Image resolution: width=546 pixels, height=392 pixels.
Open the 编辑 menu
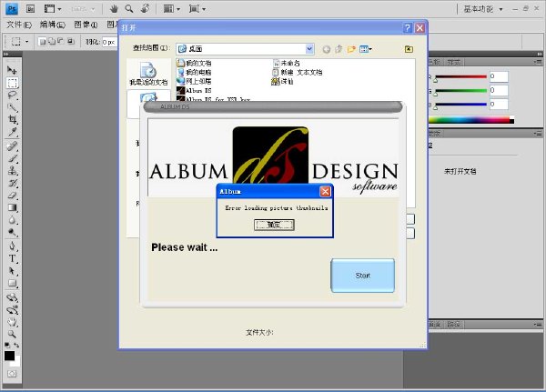click(53, 25)
